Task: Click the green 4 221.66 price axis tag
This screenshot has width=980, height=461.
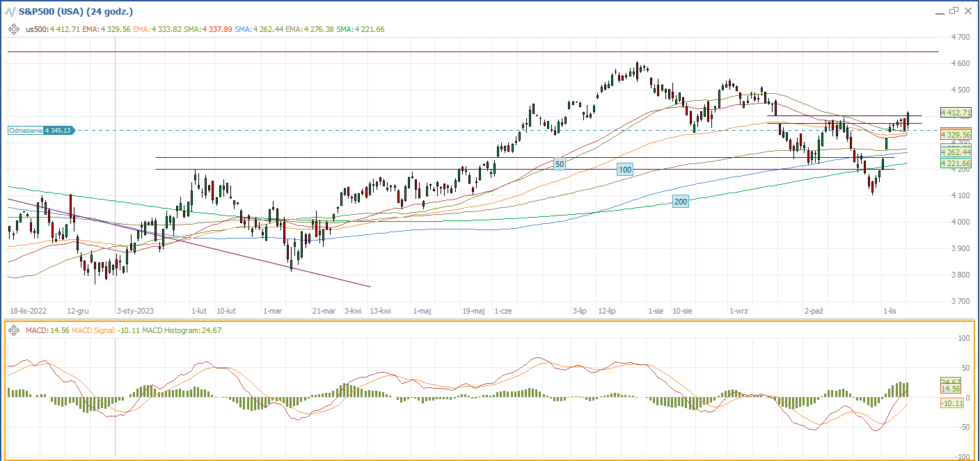Action: point(955,163)
